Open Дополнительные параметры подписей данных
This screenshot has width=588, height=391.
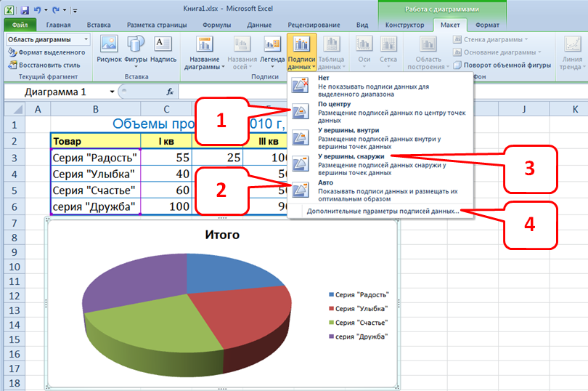pos(383,211)
